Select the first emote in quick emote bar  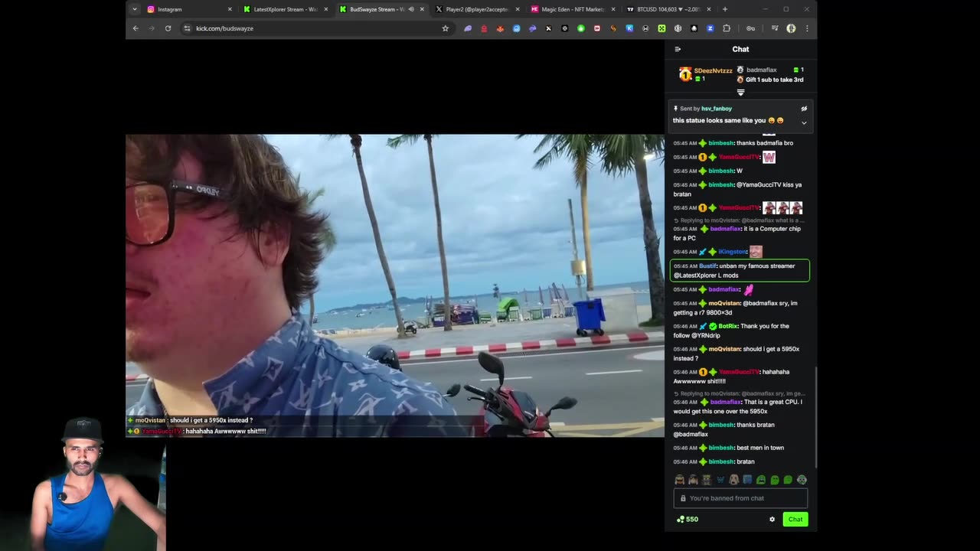679,480
